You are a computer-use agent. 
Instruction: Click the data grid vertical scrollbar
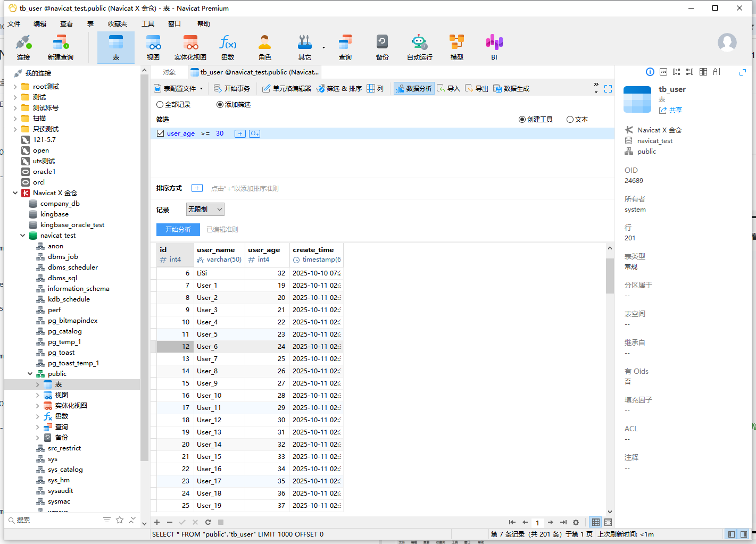610,276
